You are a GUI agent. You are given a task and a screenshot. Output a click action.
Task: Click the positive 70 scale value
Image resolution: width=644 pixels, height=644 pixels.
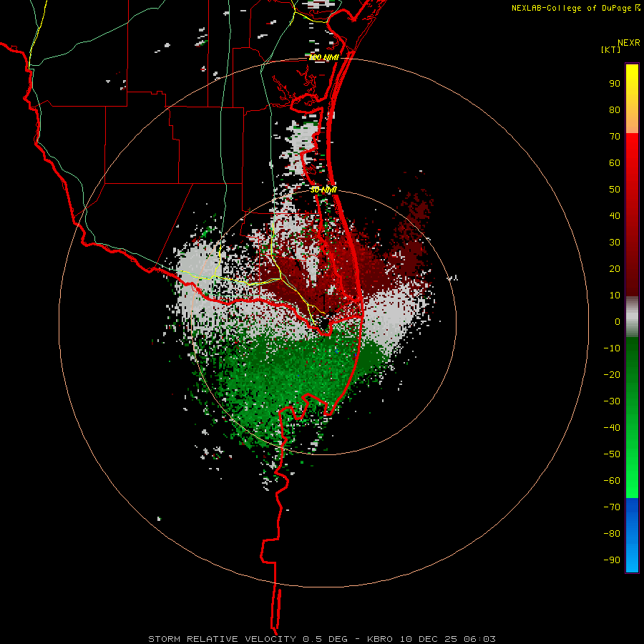tap(615, 137)
